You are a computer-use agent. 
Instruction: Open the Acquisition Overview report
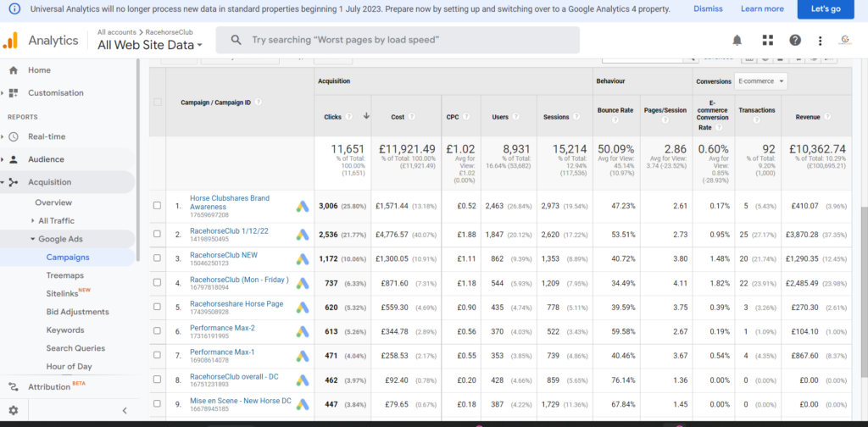point(53,202)
